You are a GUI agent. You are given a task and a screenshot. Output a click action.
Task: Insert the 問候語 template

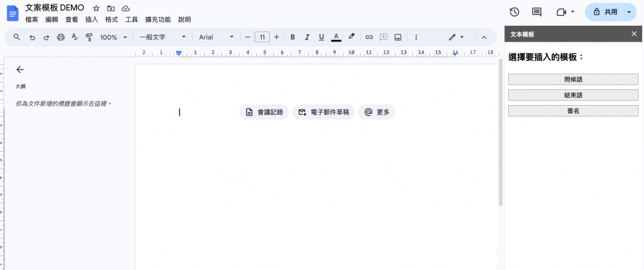[573, 79]
